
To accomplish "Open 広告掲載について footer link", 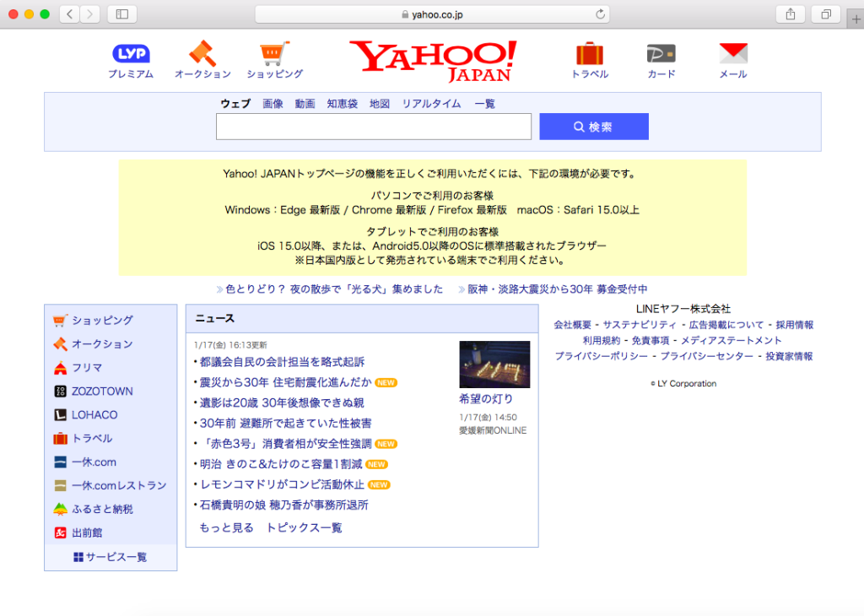I will click(x=726, y=325).
